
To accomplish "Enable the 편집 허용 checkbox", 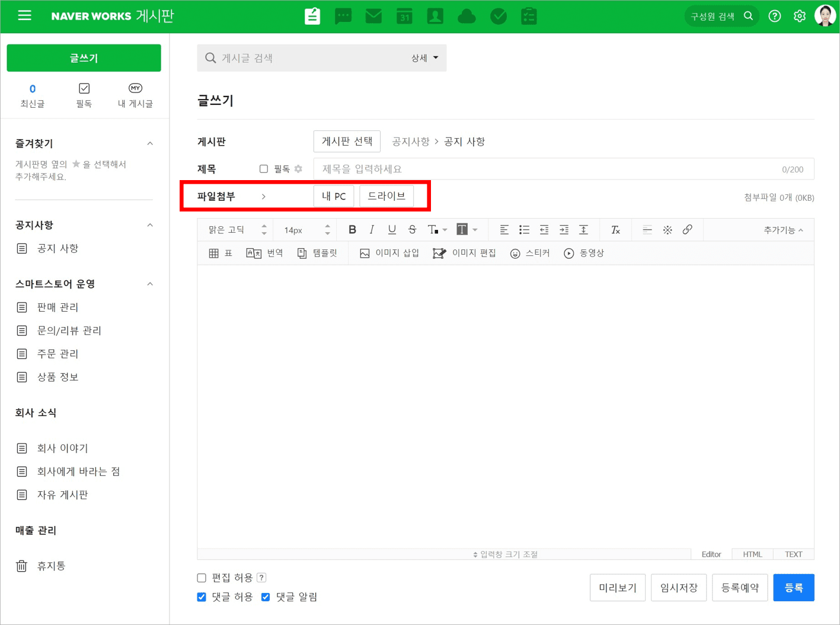I will (202, 578).
